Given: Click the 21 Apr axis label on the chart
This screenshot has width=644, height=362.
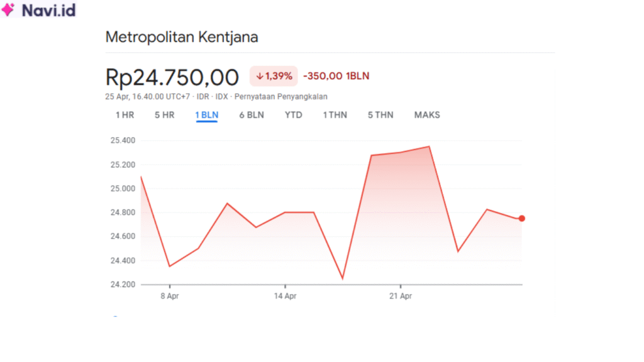Looking at the screenshot, I should (401, 295).
